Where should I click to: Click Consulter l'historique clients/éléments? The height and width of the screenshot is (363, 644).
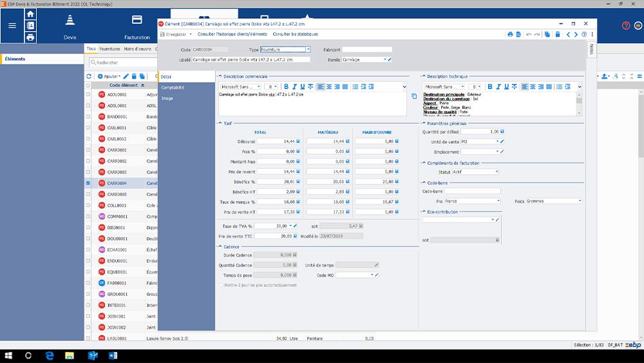(232, 34)
